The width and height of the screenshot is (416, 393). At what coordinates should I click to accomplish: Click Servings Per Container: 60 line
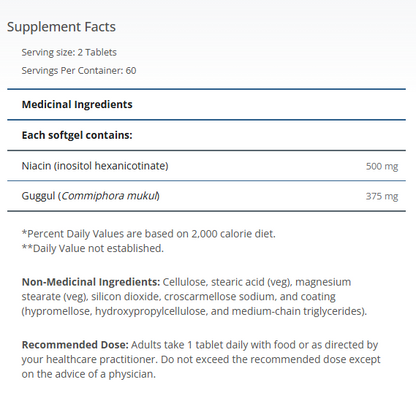click(x=79, y=71)
